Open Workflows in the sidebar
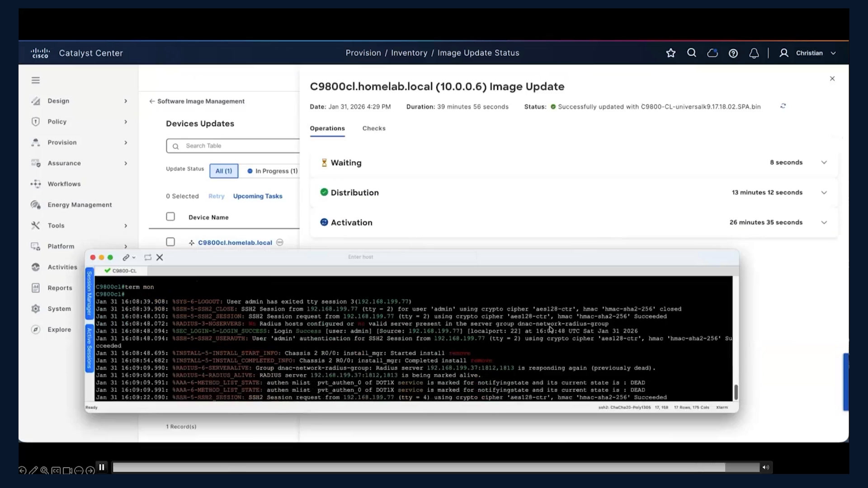This screenshot has height=488, width=868. click(x=64, y=184)
